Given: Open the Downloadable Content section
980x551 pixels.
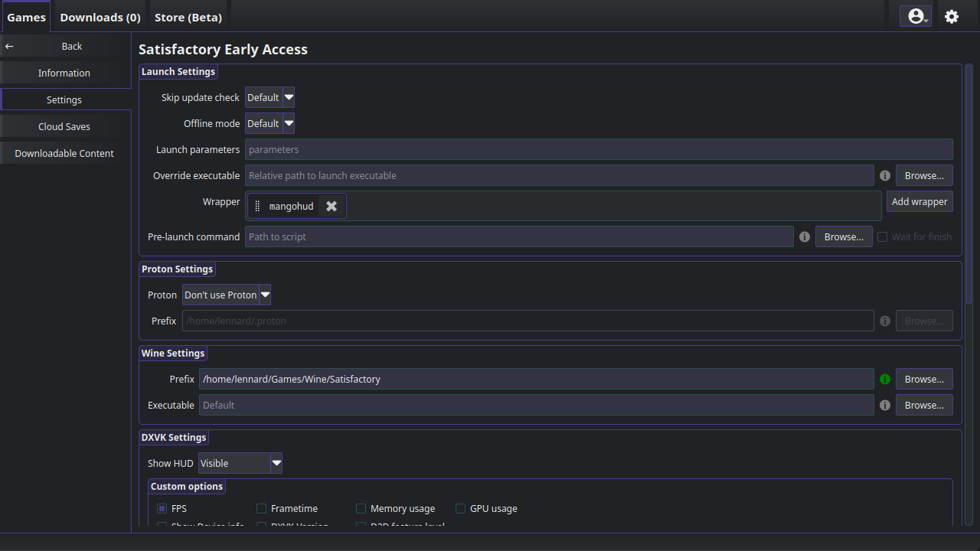Looking at the screenshot, I should 65,153.
